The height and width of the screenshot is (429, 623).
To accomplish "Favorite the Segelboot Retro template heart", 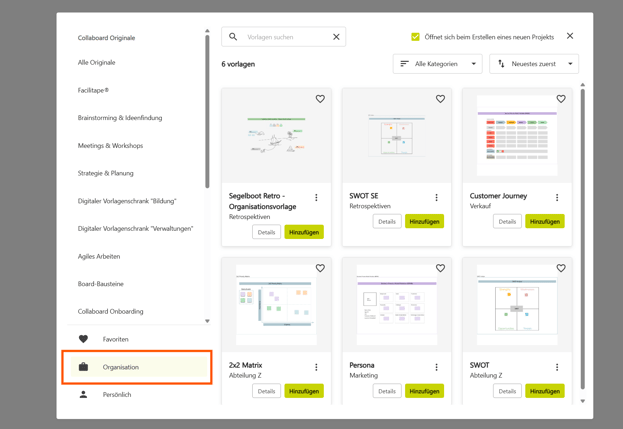I will click(x=320, y=99).
